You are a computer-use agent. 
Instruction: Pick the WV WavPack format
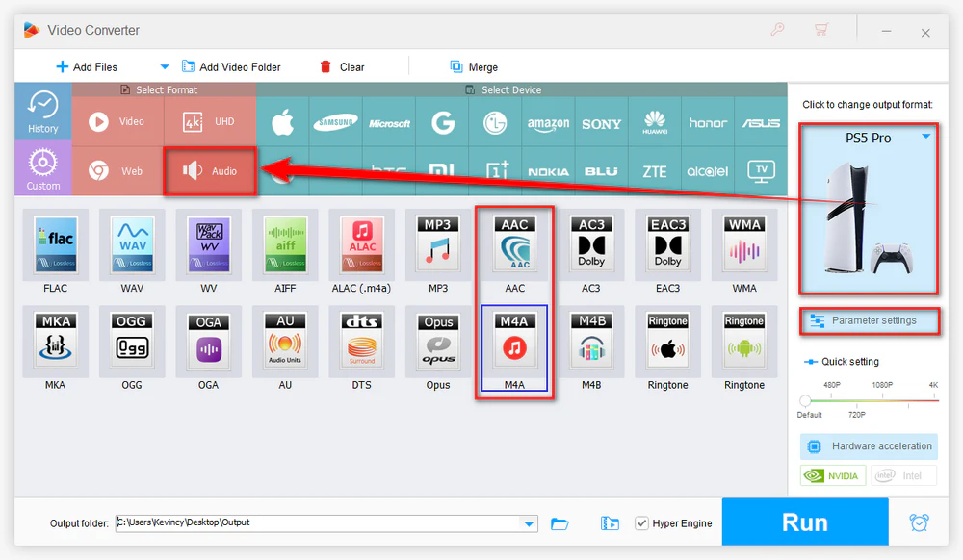click(x=209, y=245)
